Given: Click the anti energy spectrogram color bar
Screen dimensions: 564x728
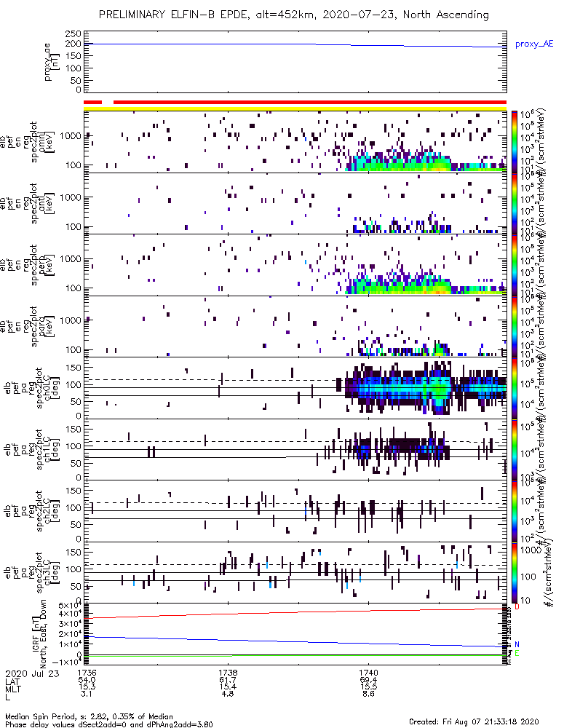Looking at the screenshot, I should 515,203.
